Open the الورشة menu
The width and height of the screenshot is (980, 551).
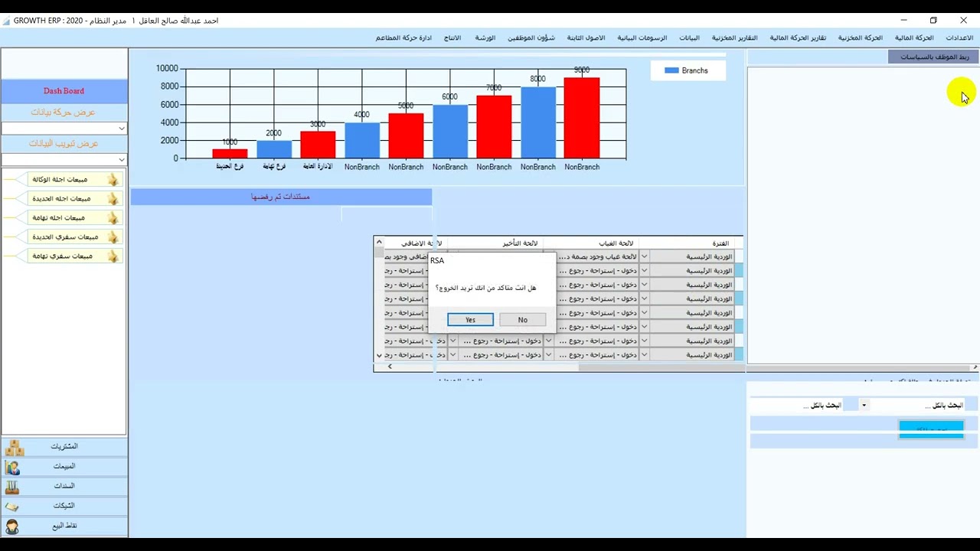pyautogui.click(x=485, y=37)
